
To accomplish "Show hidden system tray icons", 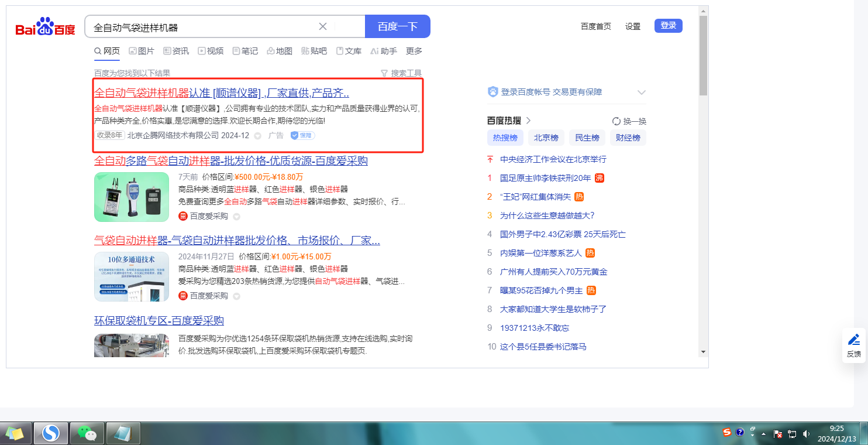I will coord(763,434).
